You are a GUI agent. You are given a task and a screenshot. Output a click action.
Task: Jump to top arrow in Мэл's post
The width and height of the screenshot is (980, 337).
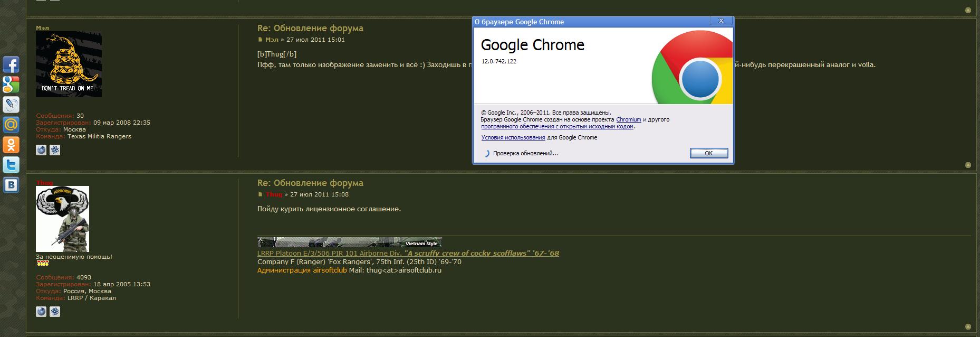(968, 165)
